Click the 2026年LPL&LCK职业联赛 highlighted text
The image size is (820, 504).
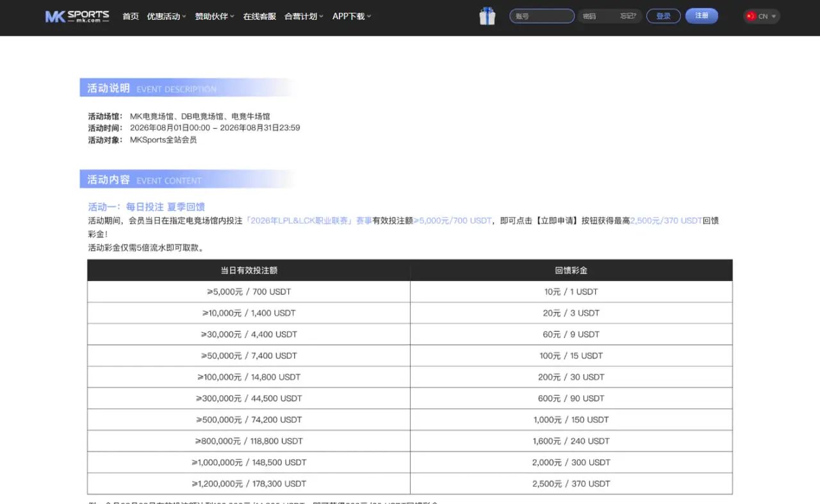point(309,220)
